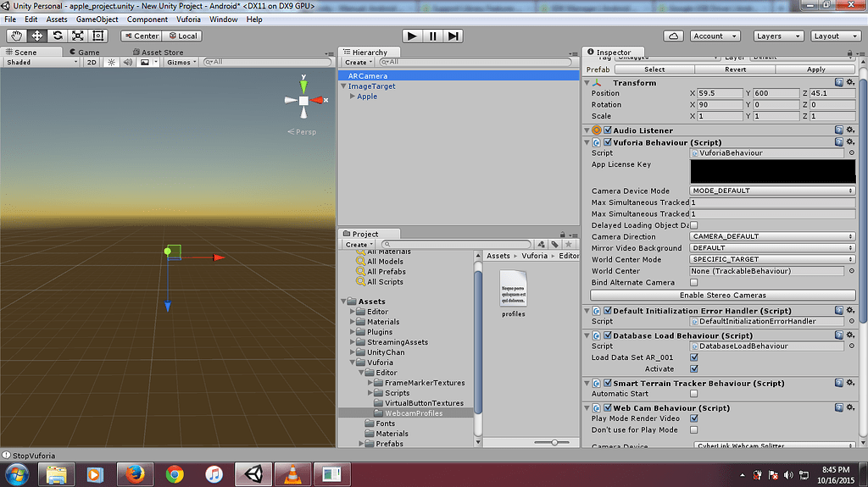Enable Smart Terrain Automatic Start
868x487 pixels.
694,394
